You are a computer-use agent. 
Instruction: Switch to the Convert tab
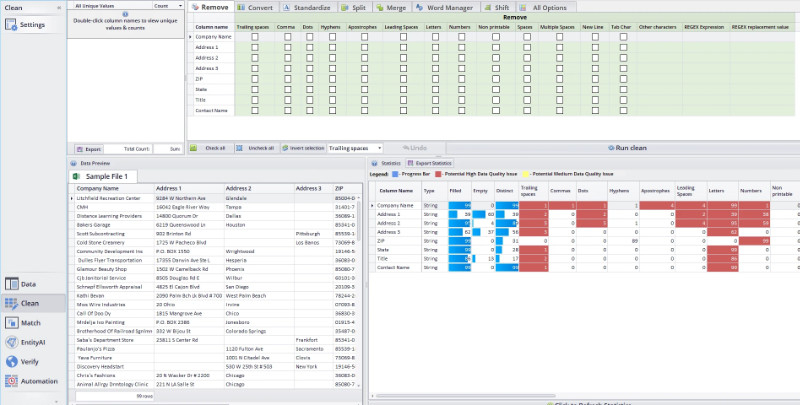[x=256, y=8]
